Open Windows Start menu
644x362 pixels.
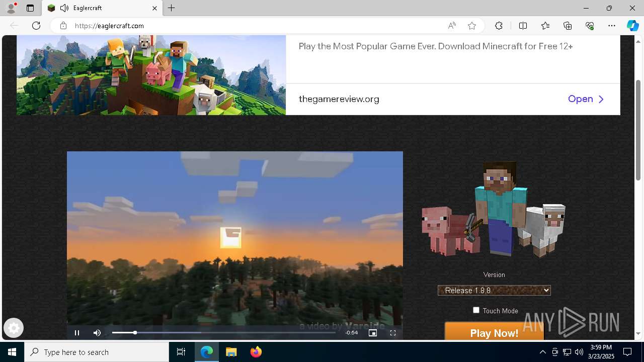12,352
